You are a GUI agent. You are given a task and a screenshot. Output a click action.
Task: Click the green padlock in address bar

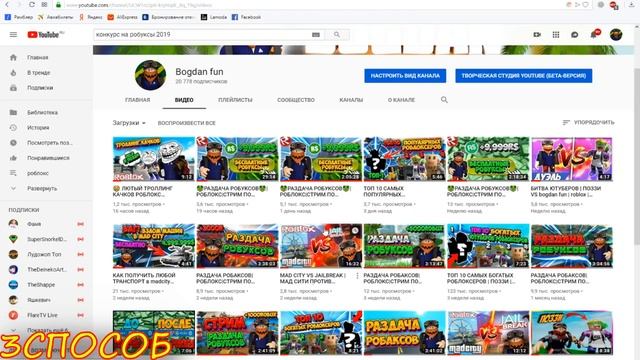click(x=58, y=5)
